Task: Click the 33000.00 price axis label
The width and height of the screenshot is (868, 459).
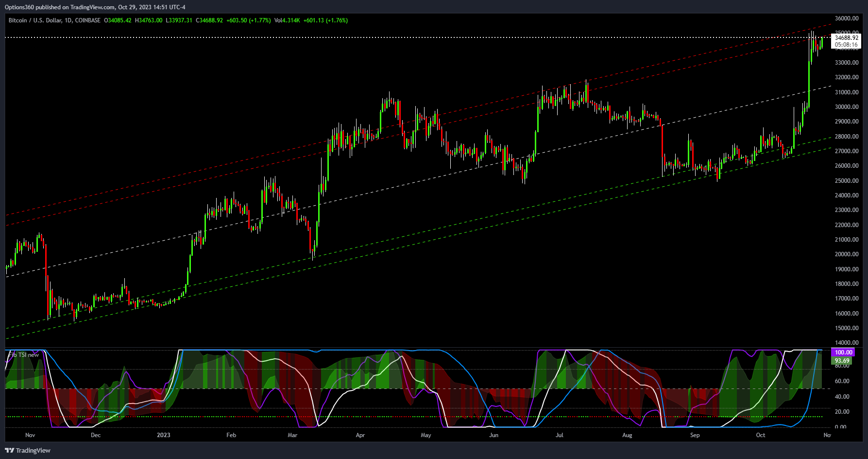Action: click(847, 63)
